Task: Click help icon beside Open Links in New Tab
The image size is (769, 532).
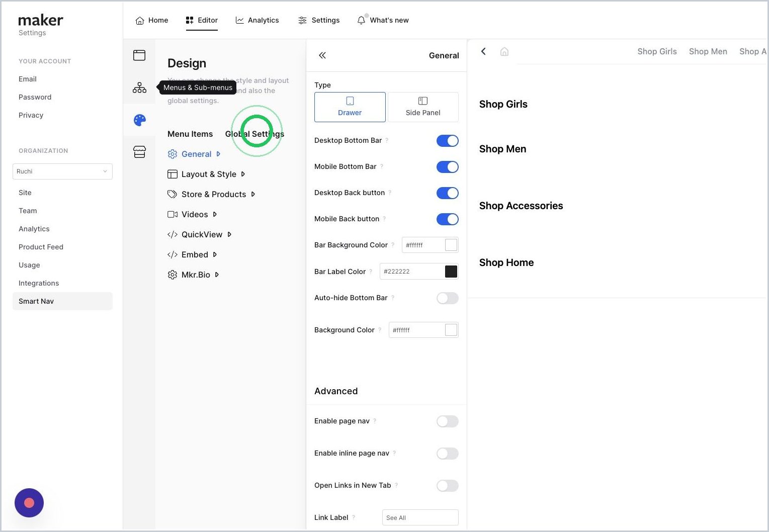Action: tap(396, 485)
